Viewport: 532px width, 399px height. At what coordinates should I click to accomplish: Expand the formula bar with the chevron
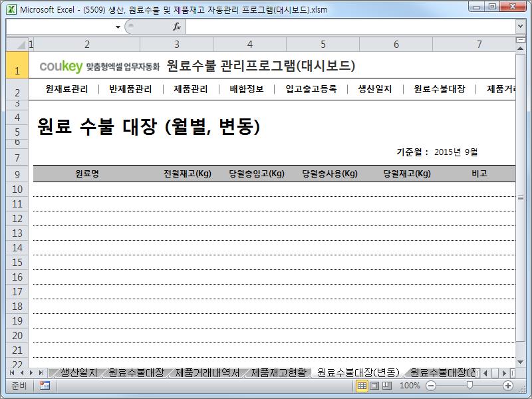tap(521, 26)
